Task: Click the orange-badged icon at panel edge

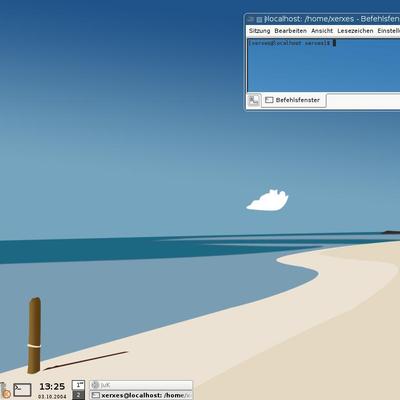Action: (x=5, y=392)
